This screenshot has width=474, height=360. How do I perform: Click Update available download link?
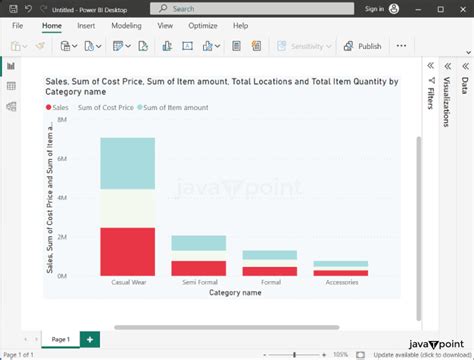[x=422, y=355]
